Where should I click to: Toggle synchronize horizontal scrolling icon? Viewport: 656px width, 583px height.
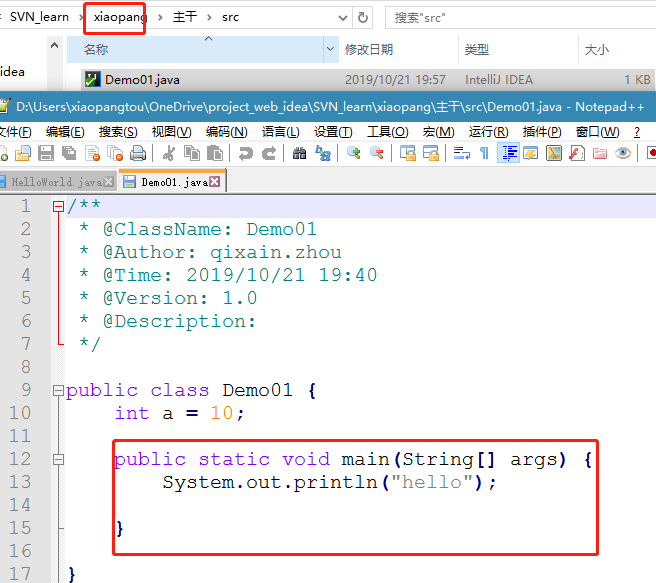point(430,153)
